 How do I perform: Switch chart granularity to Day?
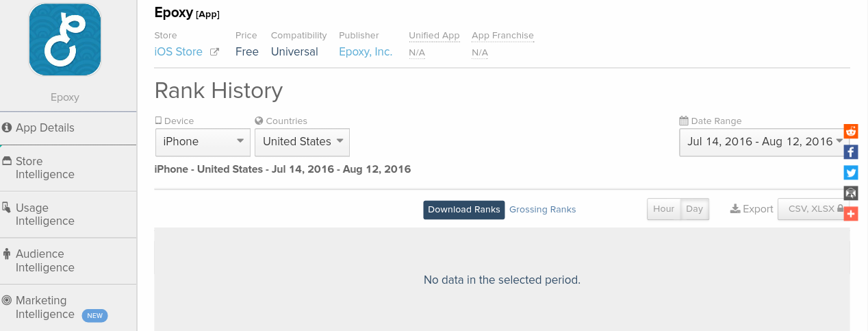(x=695, y=209)
